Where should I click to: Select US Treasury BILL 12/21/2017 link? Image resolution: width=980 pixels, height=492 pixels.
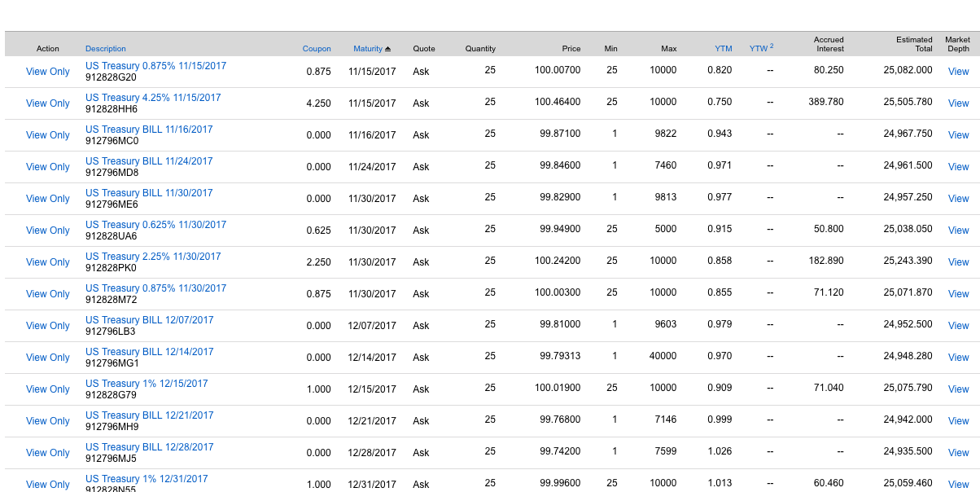(x=150, y=415)
